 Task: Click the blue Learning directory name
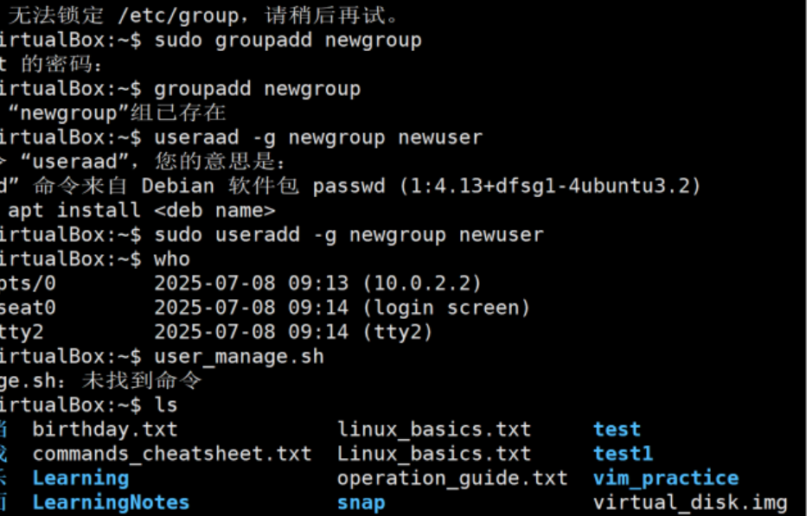[x=80, y=479]
